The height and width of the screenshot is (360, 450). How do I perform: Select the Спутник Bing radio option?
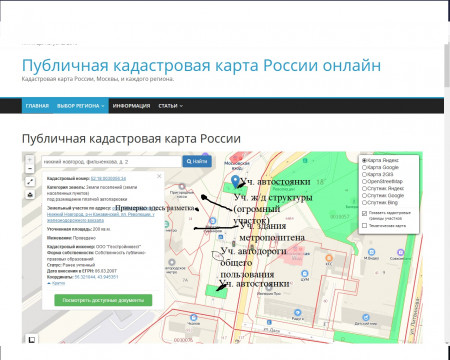pyautogui.click(x=364, y=202)
